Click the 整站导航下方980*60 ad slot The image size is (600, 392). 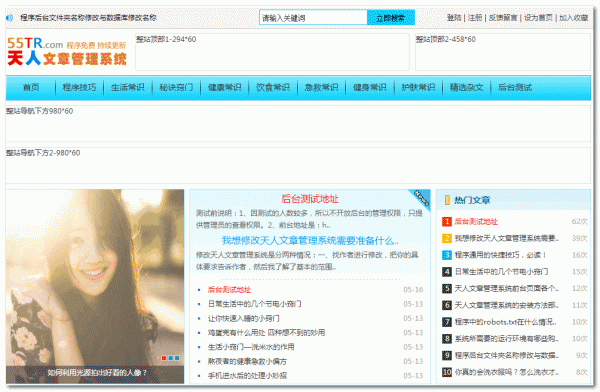(x=298, y=124)
